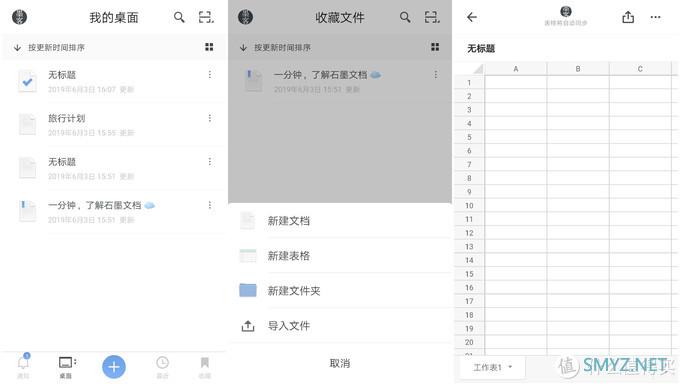Open profile avatar on 我的桌面 screen
The height and width of the screenshot is (384, 680).
click(20, 17)
